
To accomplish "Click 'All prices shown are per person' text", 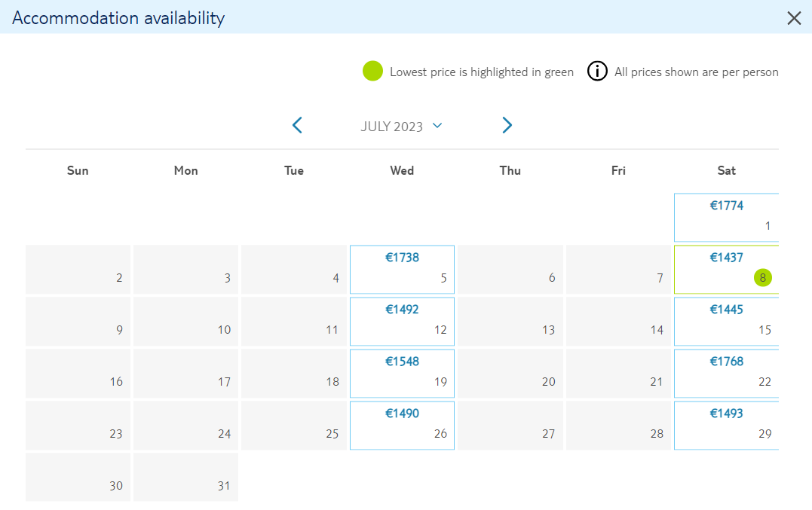I will pos(696,72).
